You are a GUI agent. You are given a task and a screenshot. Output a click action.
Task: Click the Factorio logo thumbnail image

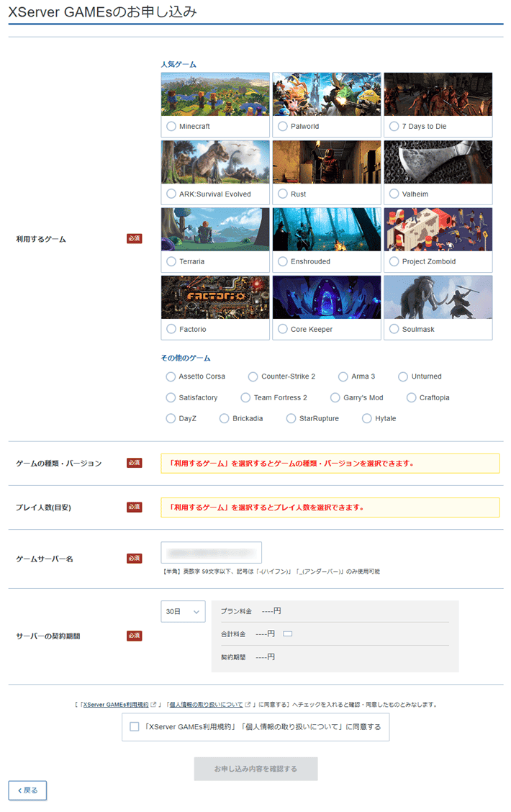coord(215,297)
